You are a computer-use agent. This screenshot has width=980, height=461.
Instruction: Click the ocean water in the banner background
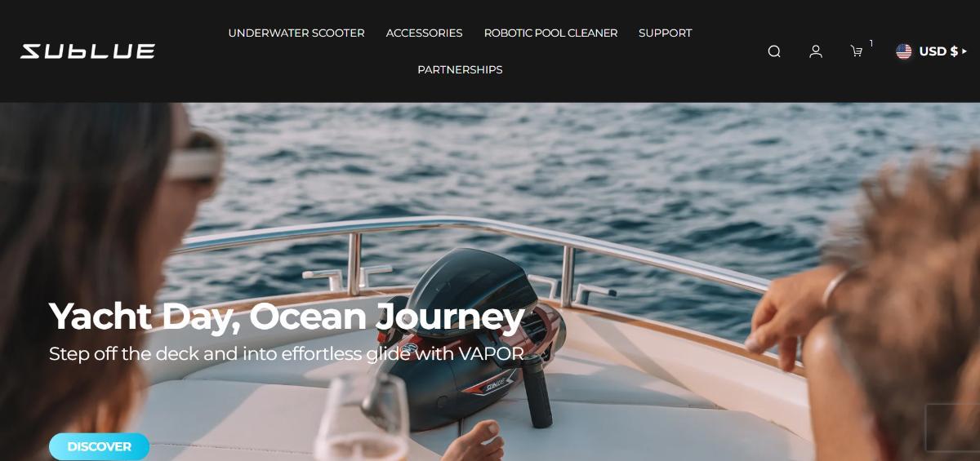click(x=572, y=163)
